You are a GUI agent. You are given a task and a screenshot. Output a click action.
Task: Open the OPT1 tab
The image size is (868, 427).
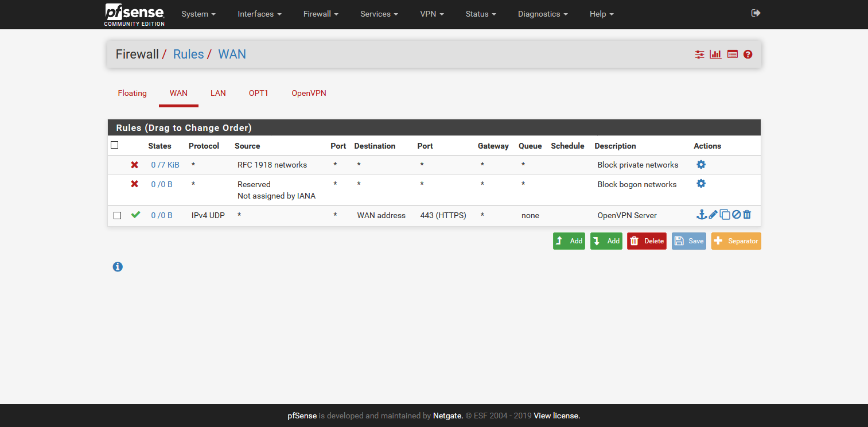click(x=259, y=93)
